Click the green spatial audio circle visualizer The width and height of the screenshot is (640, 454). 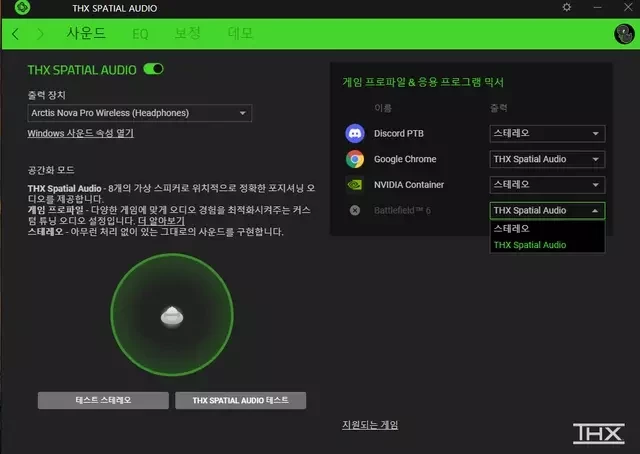point(172,314)
